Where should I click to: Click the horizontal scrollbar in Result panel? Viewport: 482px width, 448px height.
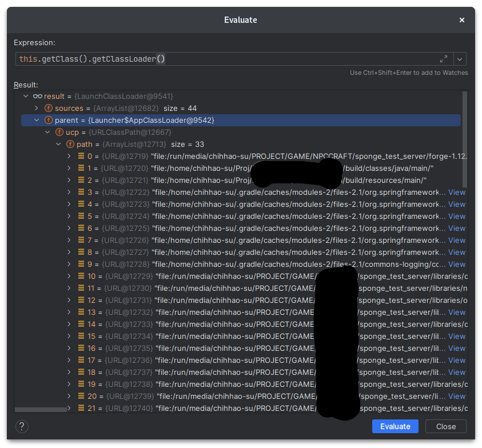coord(41,410)
